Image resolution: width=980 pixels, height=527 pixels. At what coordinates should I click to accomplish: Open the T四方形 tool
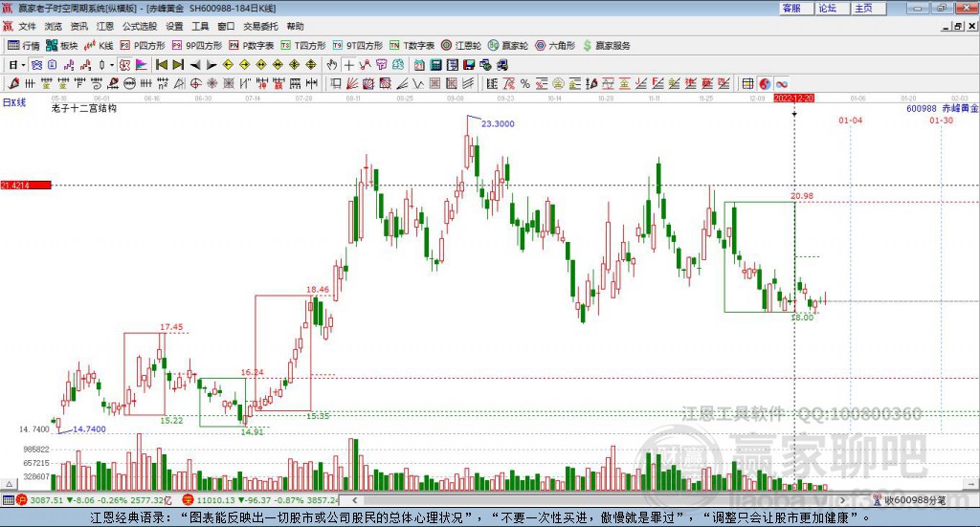coord(303,46)
